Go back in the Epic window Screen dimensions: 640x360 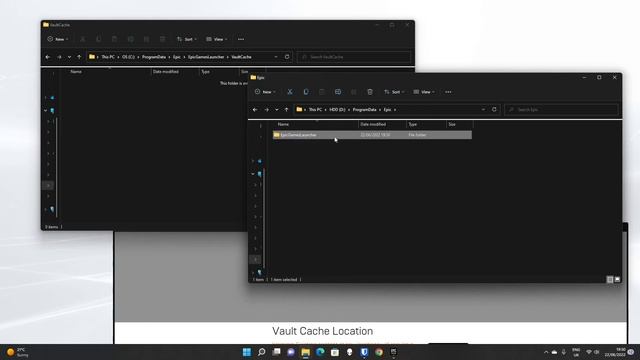point(255,109)
